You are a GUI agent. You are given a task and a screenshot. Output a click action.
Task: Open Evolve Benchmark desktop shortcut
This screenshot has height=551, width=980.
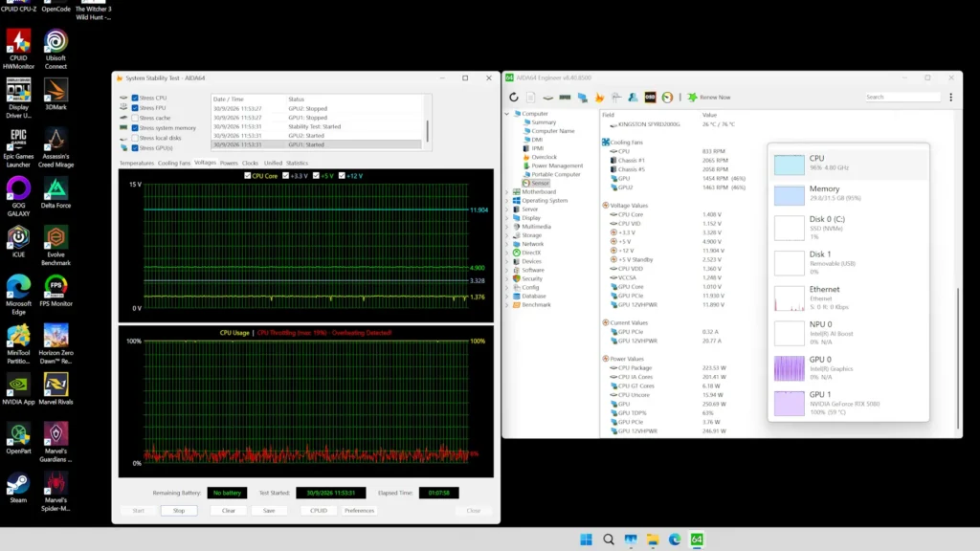click(56, 246)
